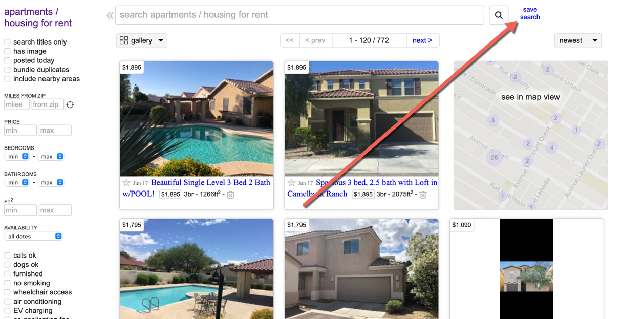Click the magnifying glass search button
The height and width of the screenshot is (319, 644).
click(499, 15)
